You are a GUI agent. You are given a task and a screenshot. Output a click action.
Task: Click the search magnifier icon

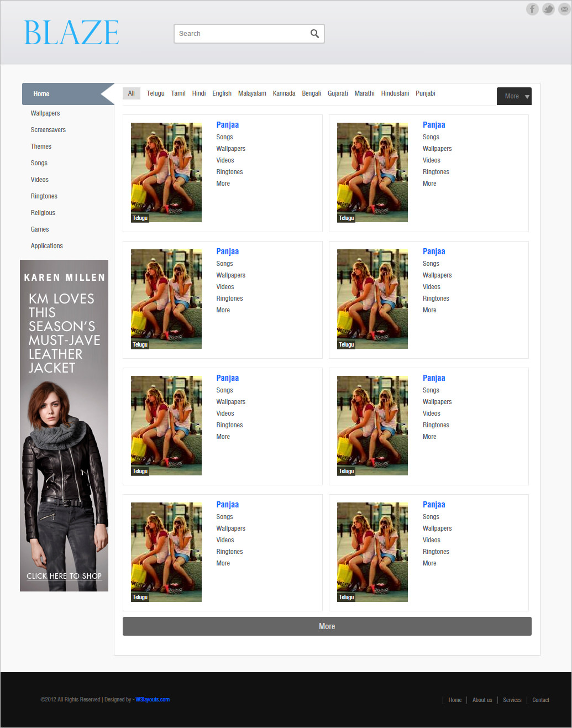[x=314, y=33]
